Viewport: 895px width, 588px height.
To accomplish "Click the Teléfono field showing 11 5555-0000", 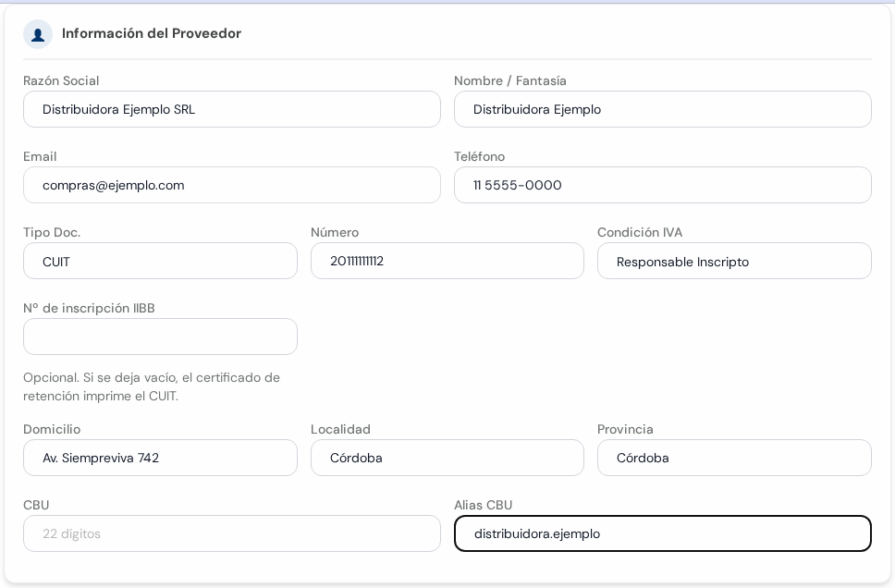I will 663,185.
